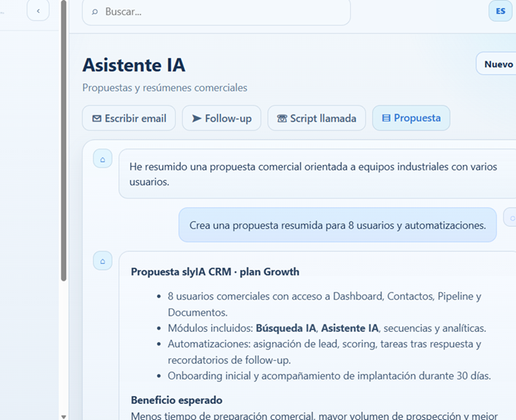Click the Asistente IA page title
Image resolution: width=516 pixels, height=420 pixels.
(134, 65)
